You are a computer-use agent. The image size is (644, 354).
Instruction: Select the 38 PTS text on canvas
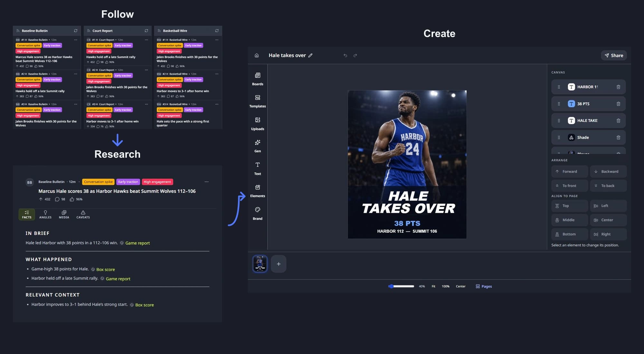407,223
